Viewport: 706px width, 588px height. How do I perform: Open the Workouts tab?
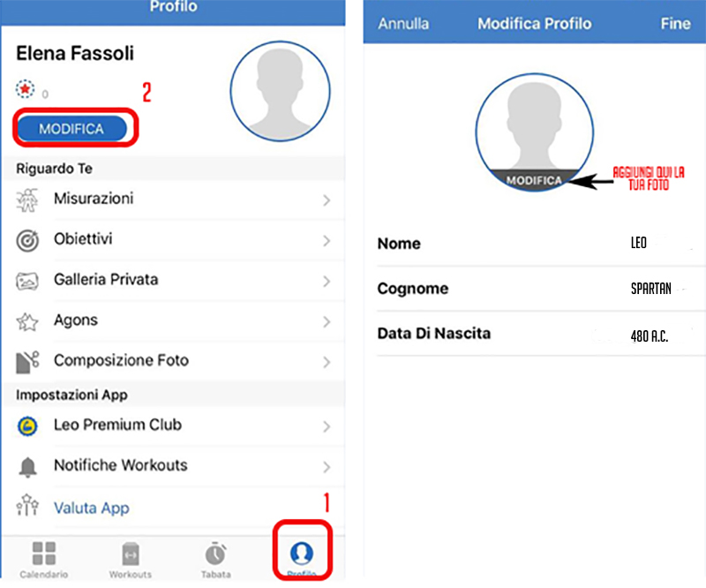[130, 560]
